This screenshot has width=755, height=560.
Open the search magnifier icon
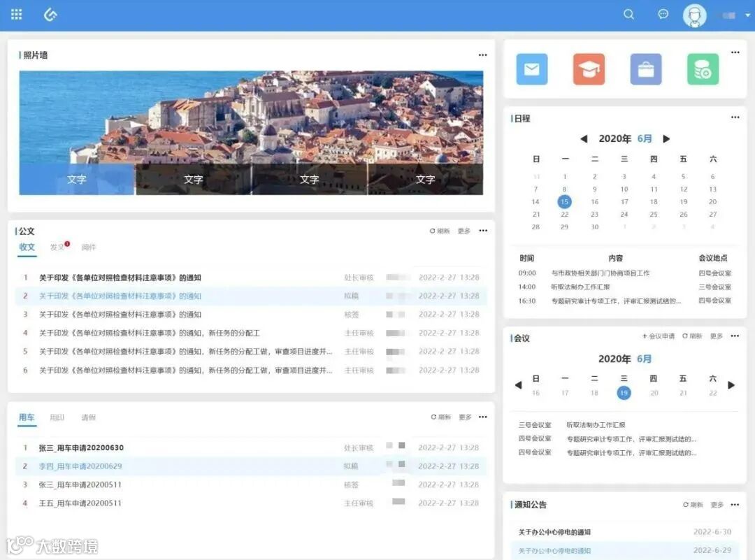point(629,14)
